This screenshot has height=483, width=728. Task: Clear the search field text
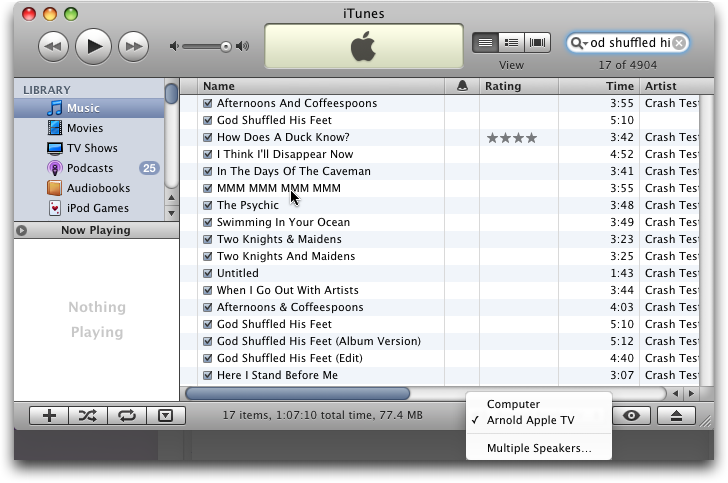pos(679,43)
